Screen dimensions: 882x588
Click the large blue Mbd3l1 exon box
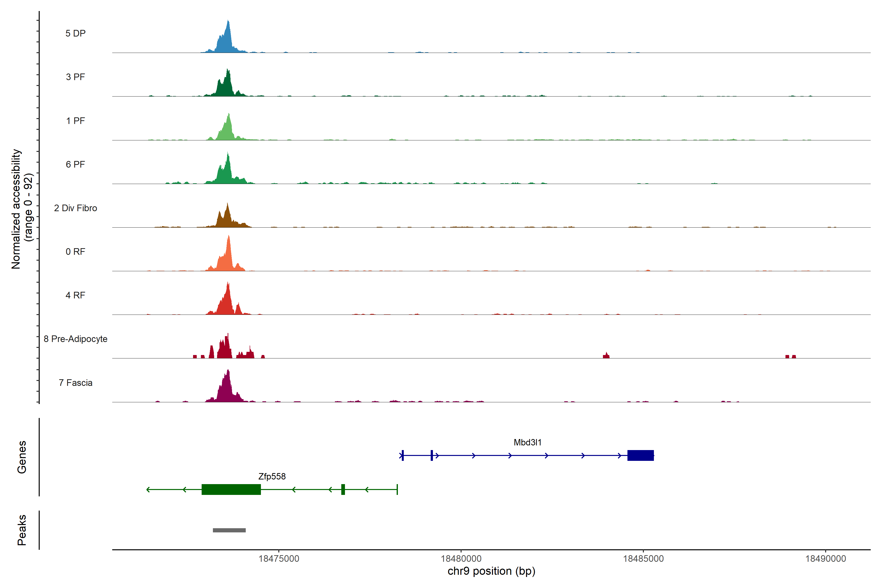[640, 455]
